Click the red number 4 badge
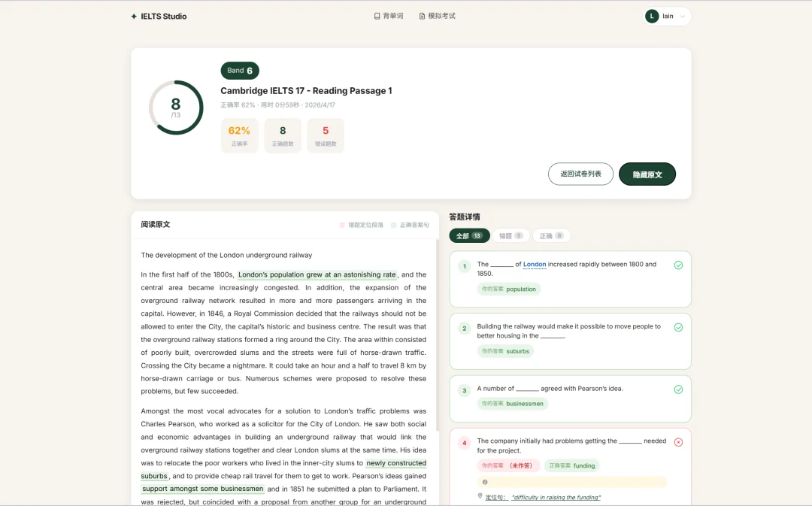This screenshot has width=812, height=506. (465, 443)
